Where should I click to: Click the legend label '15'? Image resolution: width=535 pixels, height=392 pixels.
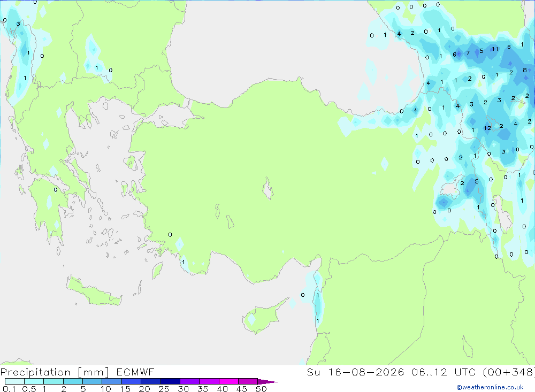(x=125, y=389)
